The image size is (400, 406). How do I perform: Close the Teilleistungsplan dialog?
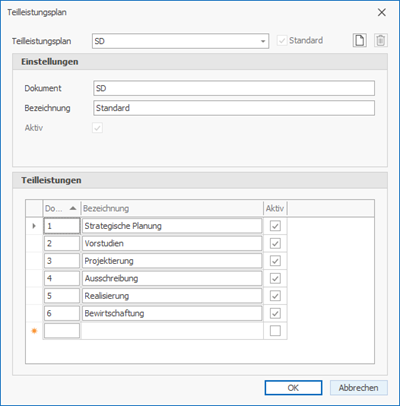coord(382,13)
